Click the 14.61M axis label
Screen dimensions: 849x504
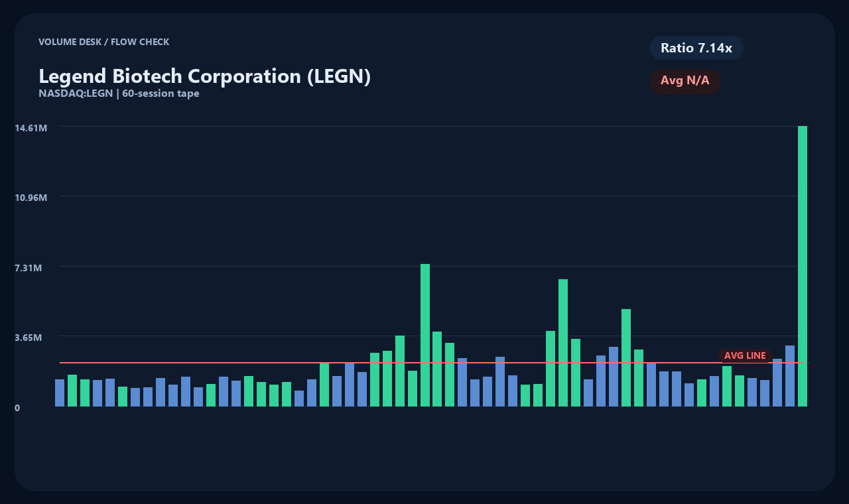[x=31, y=128]
